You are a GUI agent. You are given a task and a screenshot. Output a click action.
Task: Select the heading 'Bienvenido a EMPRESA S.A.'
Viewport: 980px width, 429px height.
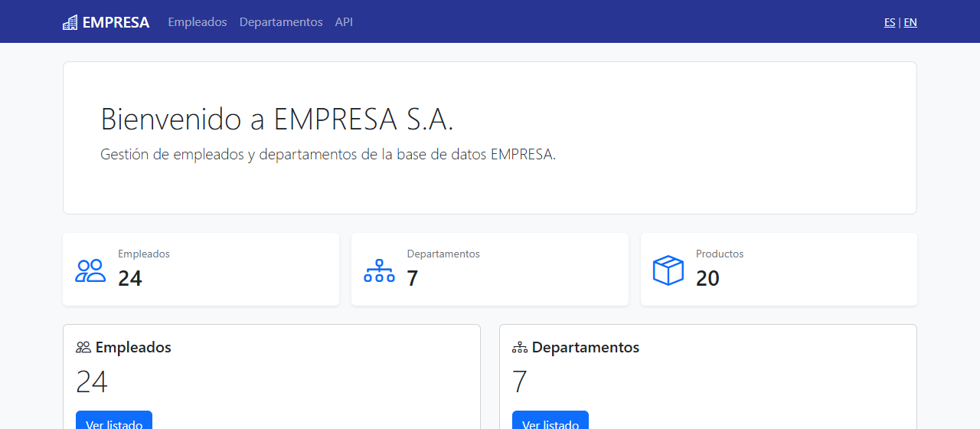[277, 120]
